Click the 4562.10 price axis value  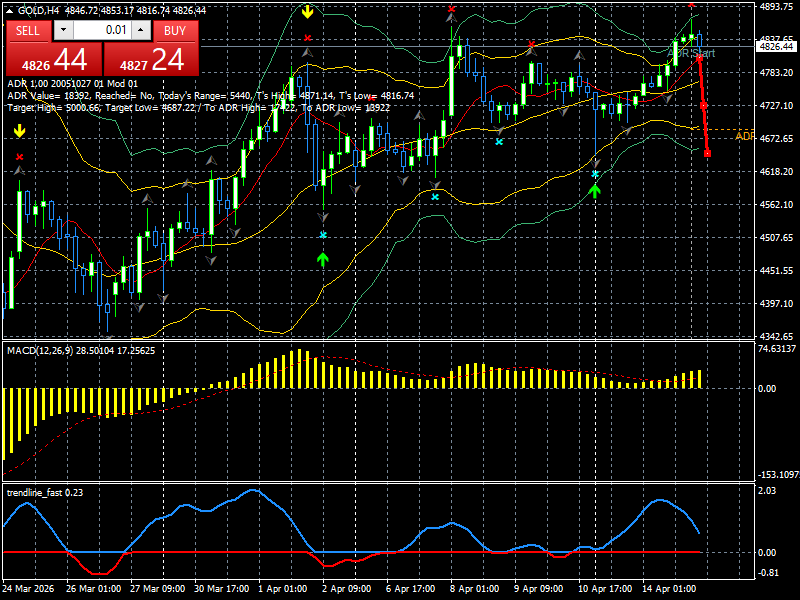coord(776,205)
